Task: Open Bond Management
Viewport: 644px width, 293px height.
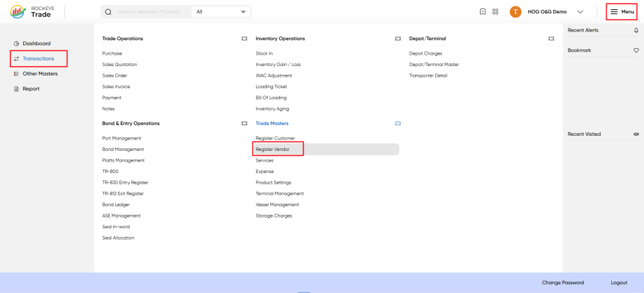Action: point(123,150)
